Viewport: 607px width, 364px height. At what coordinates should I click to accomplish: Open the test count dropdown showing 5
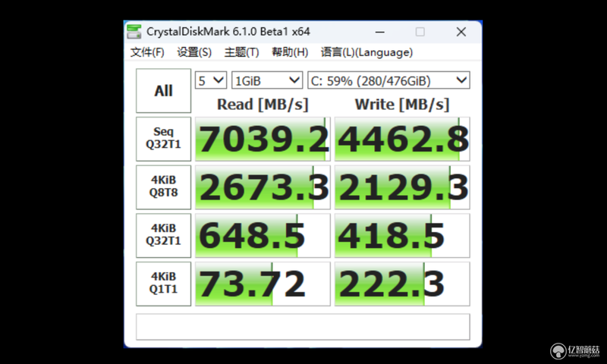[x=211, y=80]
